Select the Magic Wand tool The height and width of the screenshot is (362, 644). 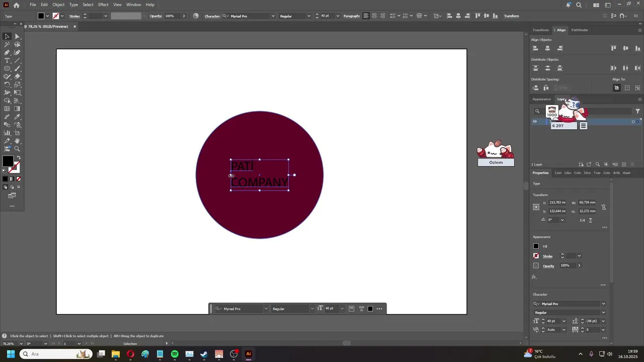coord(7,44)
